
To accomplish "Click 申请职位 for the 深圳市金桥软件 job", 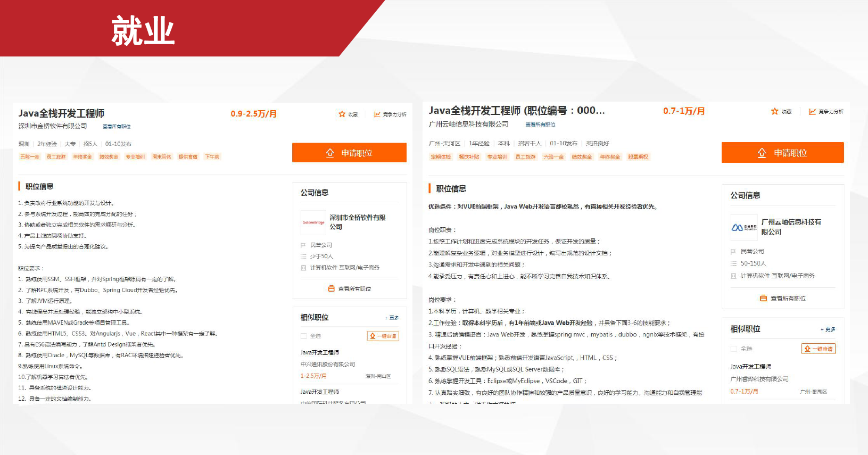I will pyautogui.click(x=349, y=153).
